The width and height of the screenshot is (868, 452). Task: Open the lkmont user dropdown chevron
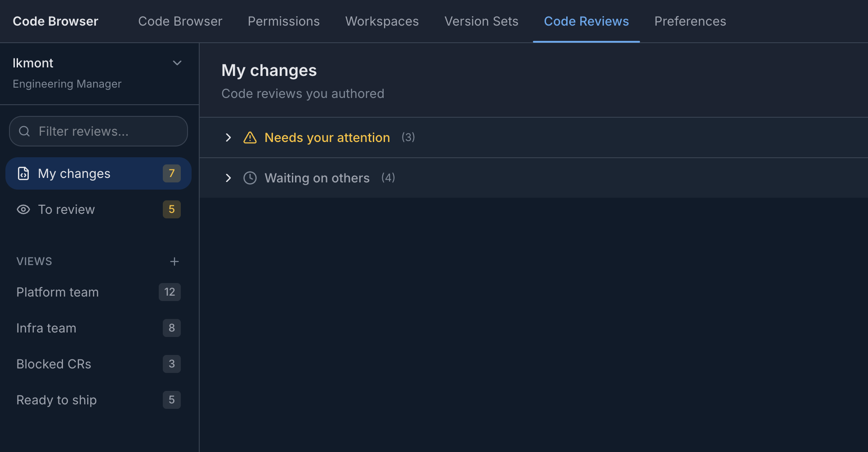pyautogui.click(x=177, y=63)
